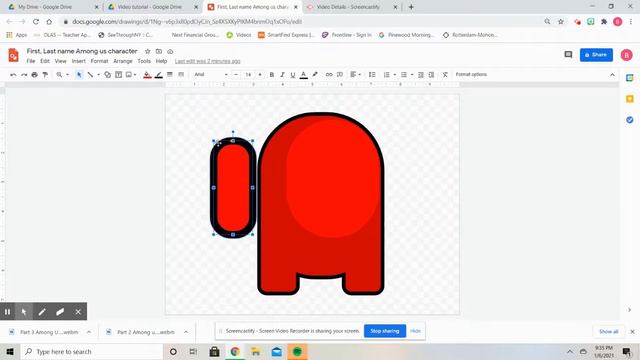640x360 pixels.
Task: Open the Format menu
Action: pyautogui.click(x=99, y=61)
